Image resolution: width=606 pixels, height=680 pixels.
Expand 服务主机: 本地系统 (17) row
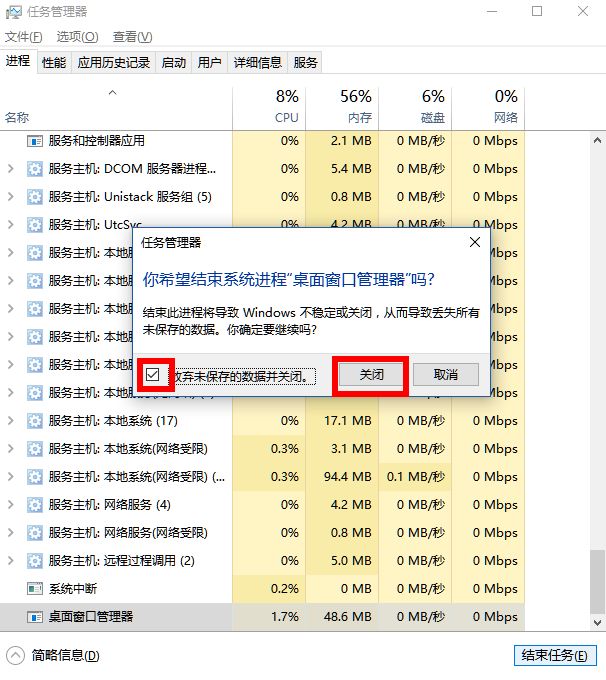[x=11, y=421]
